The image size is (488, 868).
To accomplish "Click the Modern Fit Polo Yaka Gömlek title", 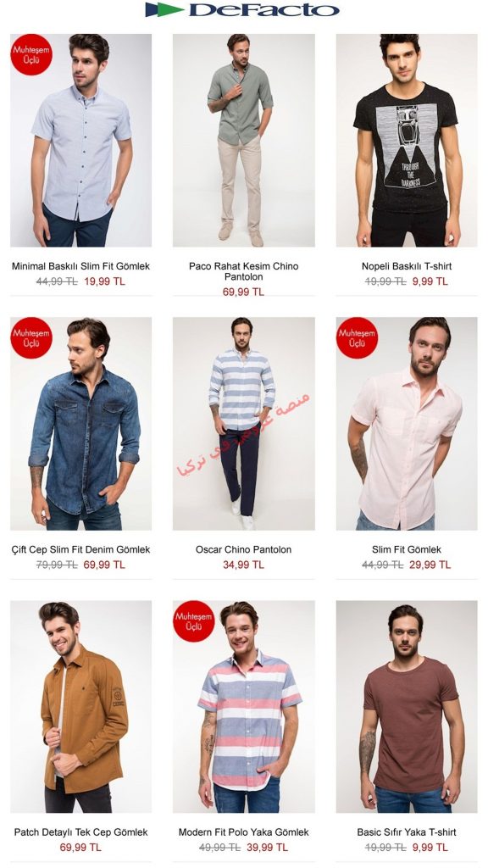I will click(x=244, y=832).
